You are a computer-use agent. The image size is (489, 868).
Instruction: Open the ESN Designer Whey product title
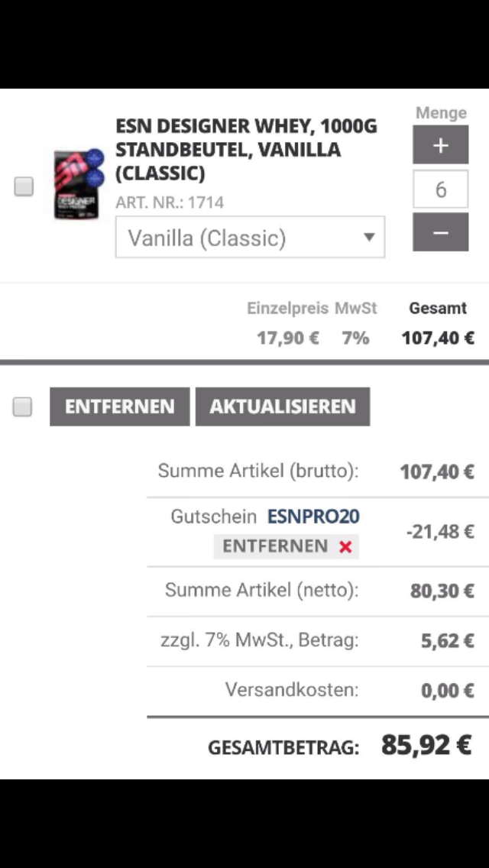tap(246, 150)
